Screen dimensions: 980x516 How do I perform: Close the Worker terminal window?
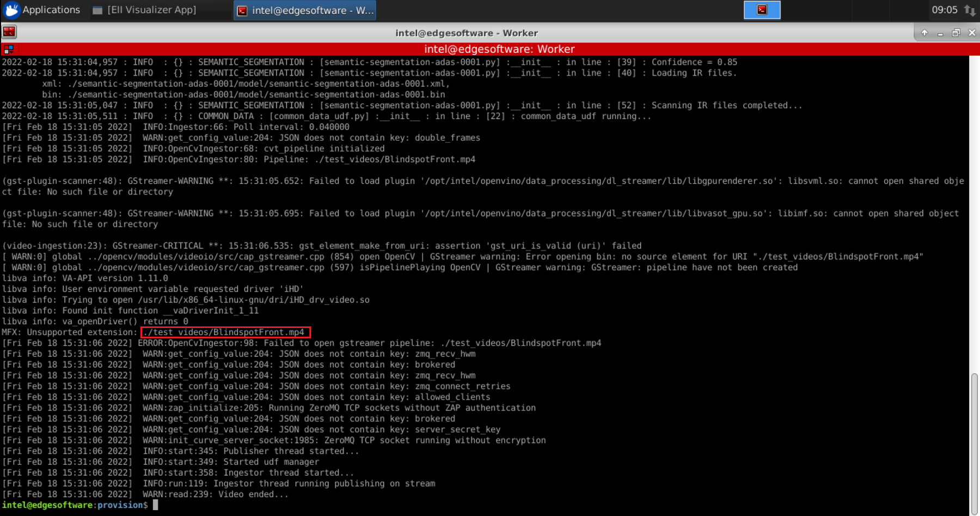pos(972,33)
